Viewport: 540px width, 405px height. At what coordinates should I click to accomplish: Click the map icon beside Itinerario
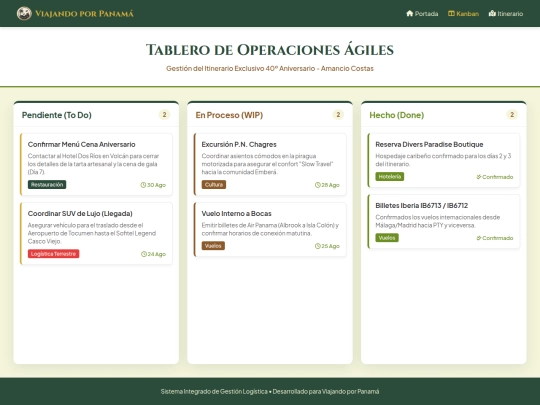click(x=492, y=13)
